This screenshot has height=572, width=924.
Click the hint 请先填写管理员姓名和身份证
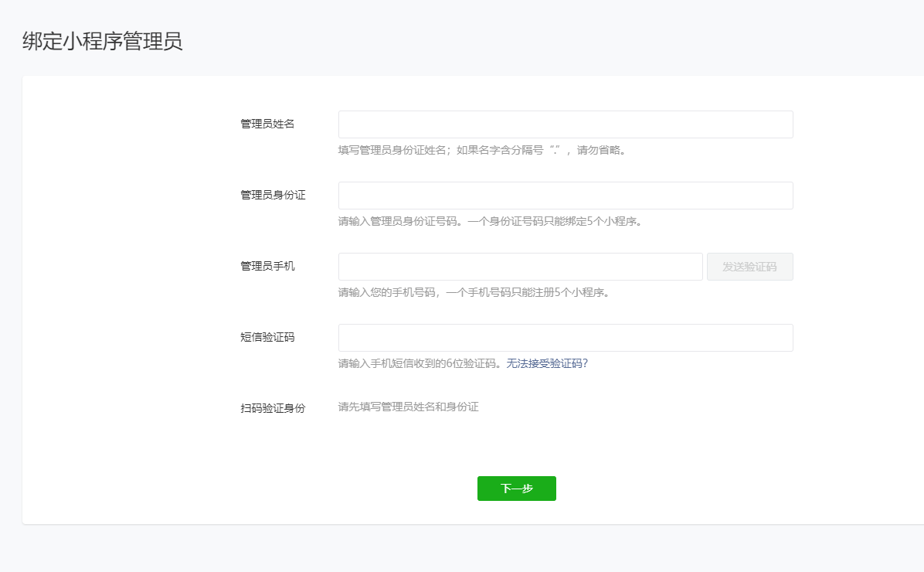[x=408, y=407]
